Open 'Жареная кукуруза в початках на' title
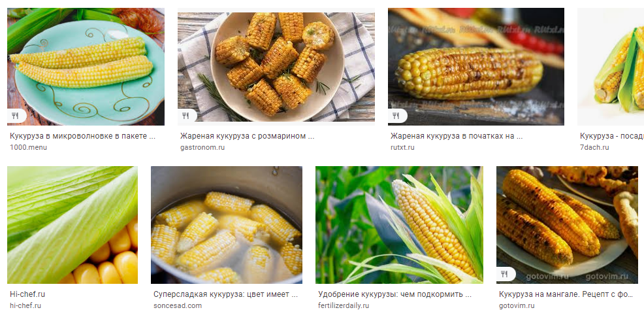This screenshot has width=644, height=310. click(457, 136)
